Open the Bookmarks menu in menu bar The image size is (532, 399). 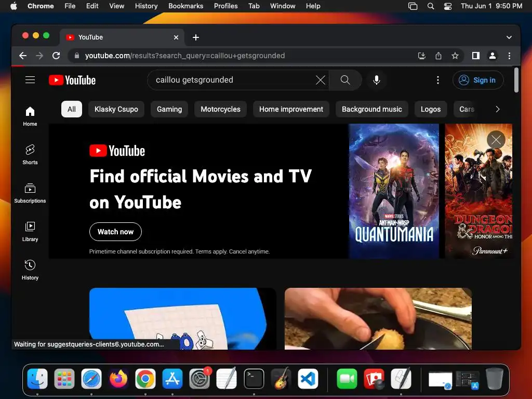click(185, 6)
